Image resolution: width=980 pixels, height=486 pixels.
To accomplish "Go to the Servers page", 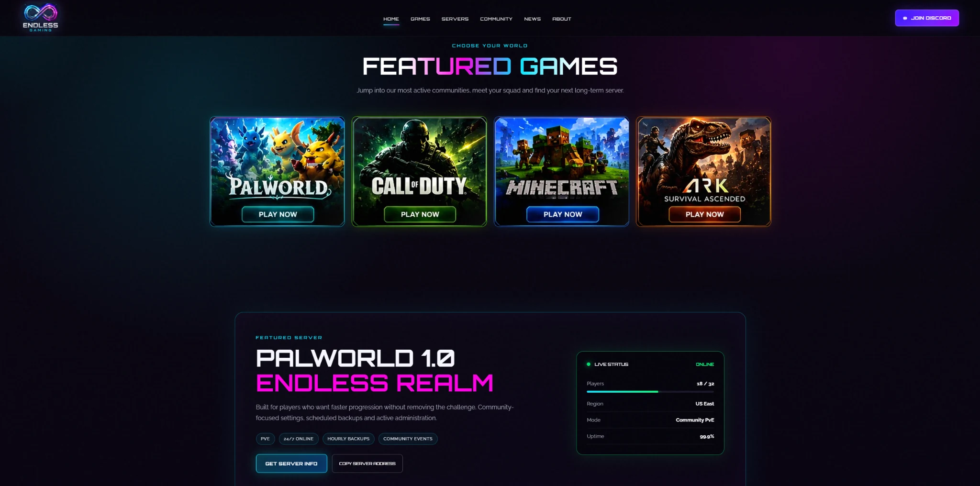I will pyautogui.click(x=455, y=19).
